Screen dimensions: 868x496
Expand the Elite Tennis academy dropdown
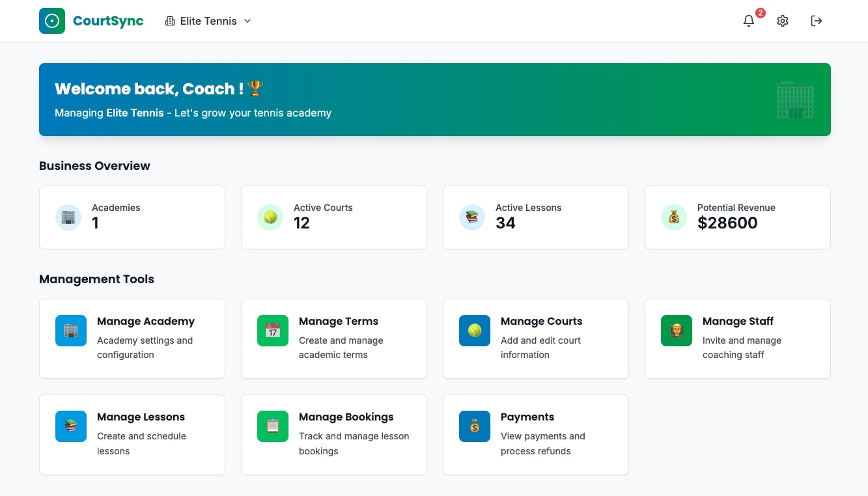coord(208,21)
